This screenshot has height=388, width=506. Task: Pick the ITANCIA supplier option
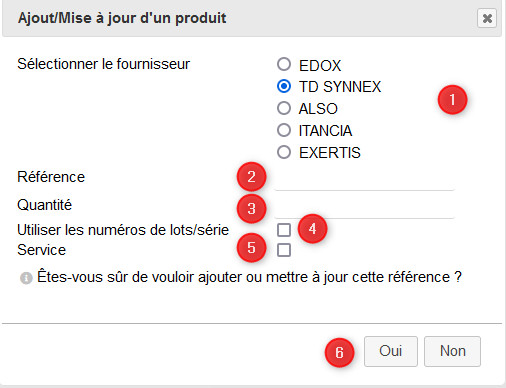point(284,130)
